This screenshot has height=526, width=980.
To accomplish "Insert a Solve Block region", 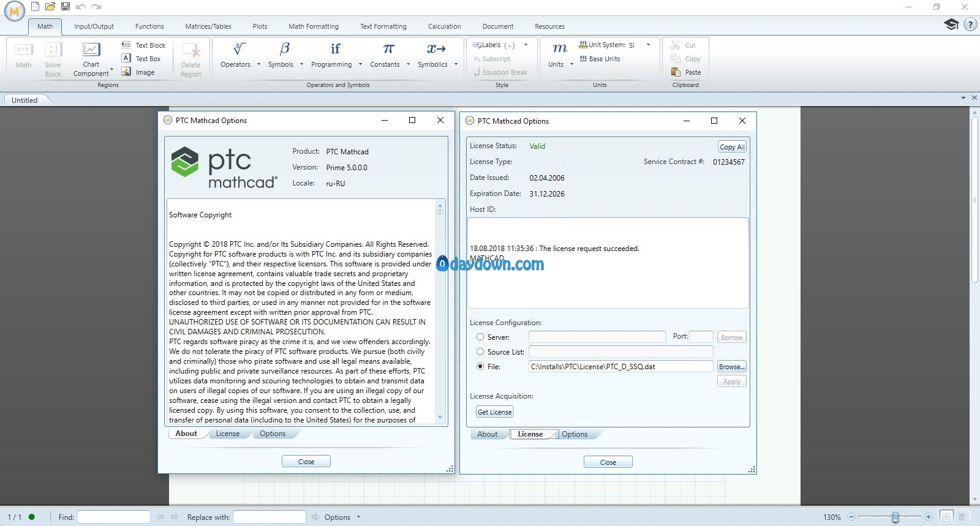I will click(x=53, y=59).
